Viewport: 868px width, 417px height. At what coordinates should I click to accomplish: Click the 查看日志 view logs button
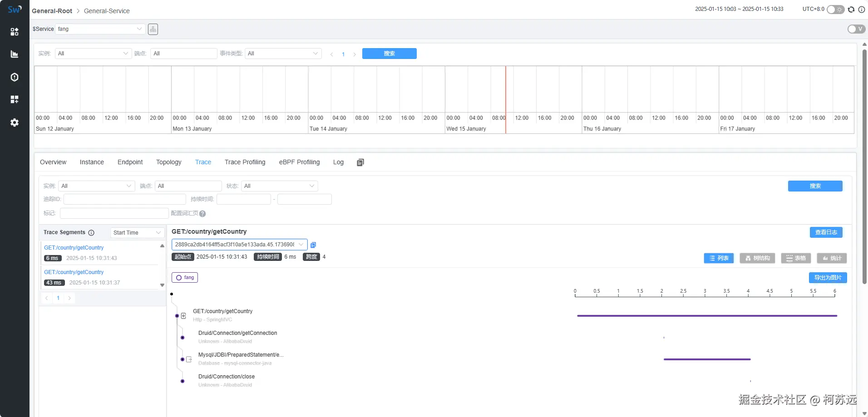(x=826, y=232)
